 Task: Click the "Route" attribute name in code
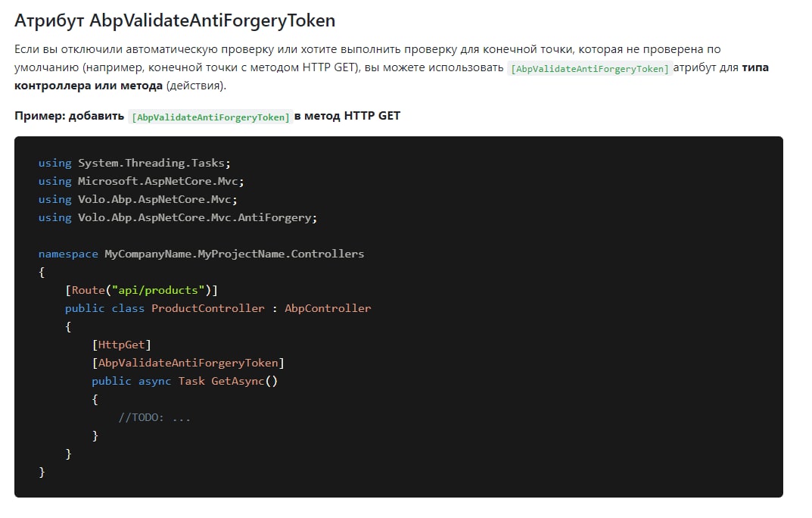(88, 290)
